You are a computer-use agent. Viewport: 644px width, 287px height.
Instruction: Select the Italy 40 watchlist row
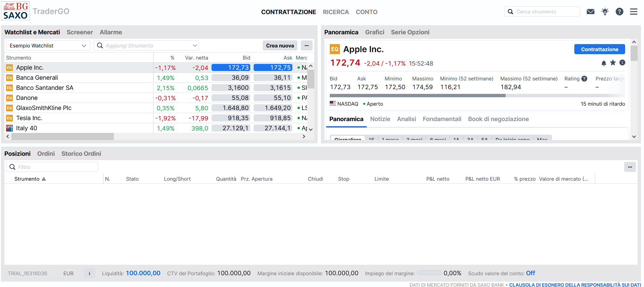[157, 128]
